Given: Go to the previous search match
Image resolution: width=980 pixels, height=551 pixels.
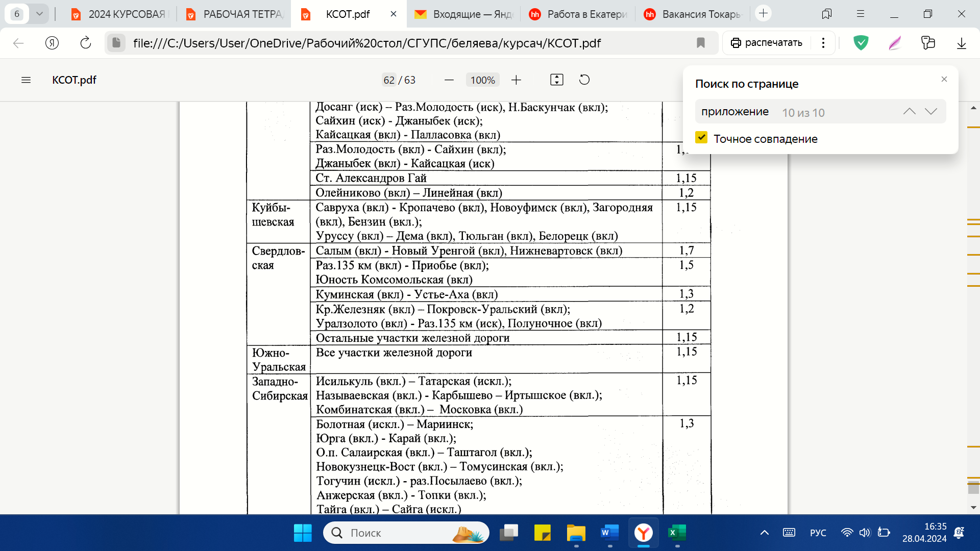Looking at the screenshot, I should [x=909, y=112].
